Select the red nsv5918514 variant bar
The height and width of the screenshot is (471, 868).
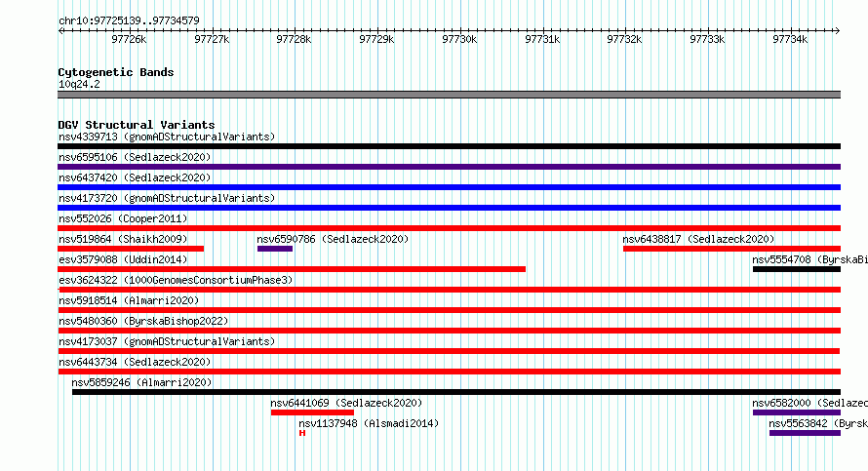(x=449, y=310)
